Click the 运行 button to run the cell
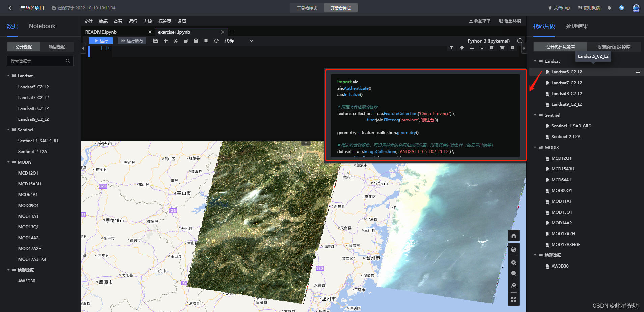This screenshot has height=312, width=644. tap(101, 40)
